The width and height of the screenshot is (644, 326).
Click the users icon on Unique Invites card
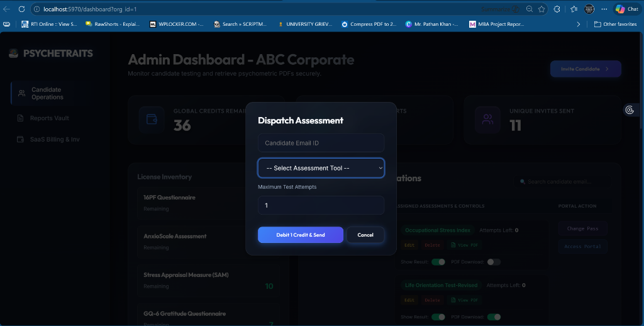pyautogui.click(x=487, y=119)
